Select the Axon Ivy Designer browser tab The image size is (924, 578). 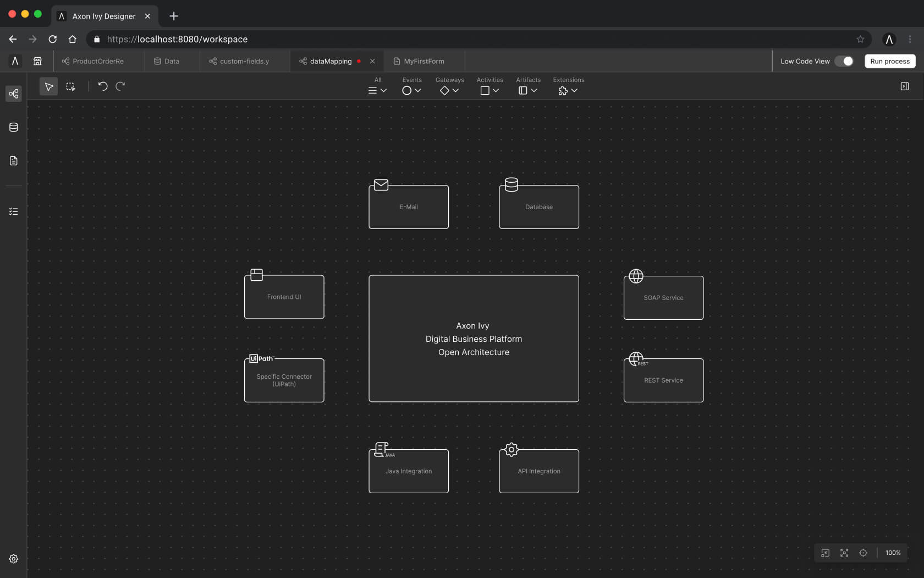click(105, 16)
